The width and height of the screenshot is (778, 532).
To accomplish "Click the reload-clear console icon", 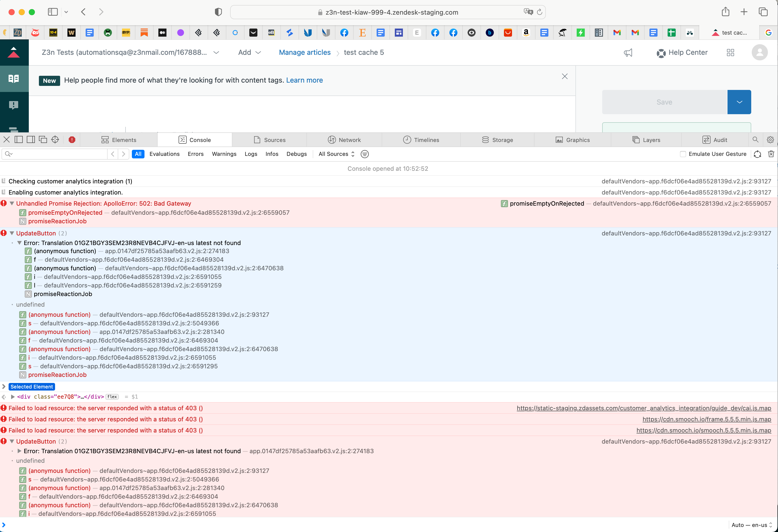I will [x=757, y=154].
